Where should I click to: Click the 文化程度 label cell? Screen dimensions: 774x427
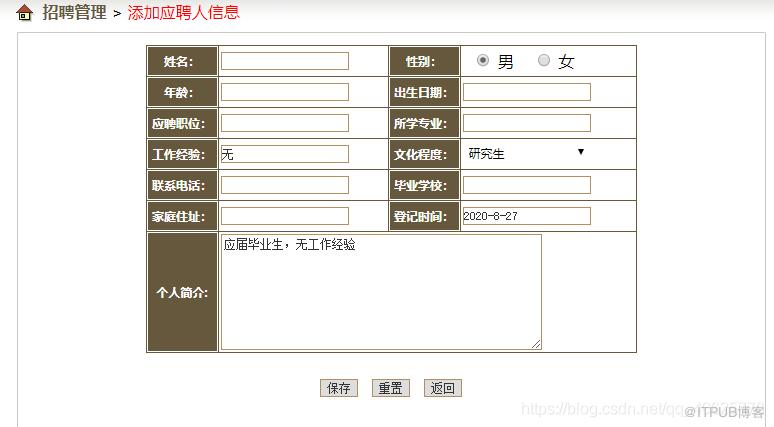[425, 154]
